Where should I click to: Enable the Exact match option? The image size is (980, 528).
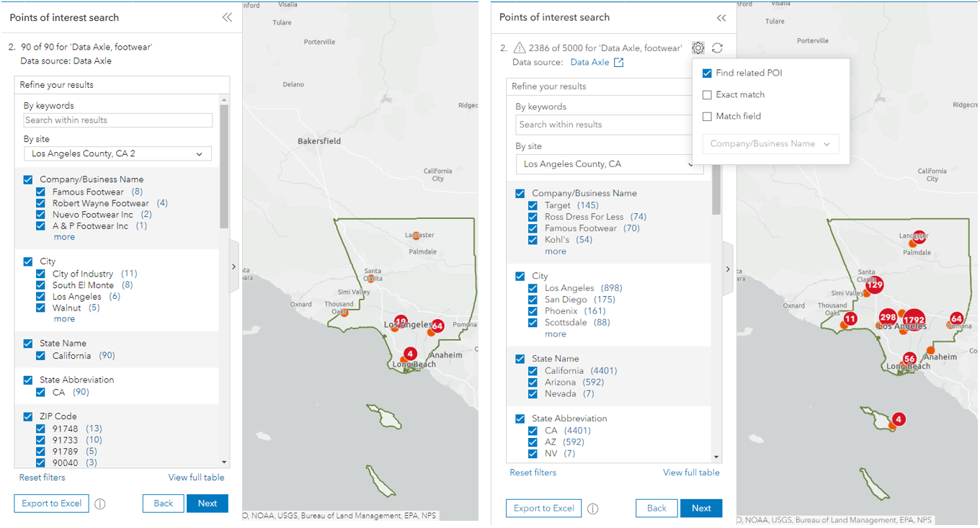pos(707,94)
